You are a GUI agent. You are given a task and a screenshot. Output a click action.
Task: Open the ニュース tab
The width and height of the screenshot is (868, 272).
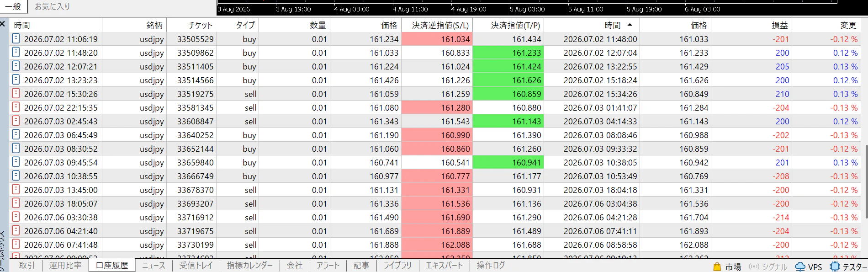[153, 266]
